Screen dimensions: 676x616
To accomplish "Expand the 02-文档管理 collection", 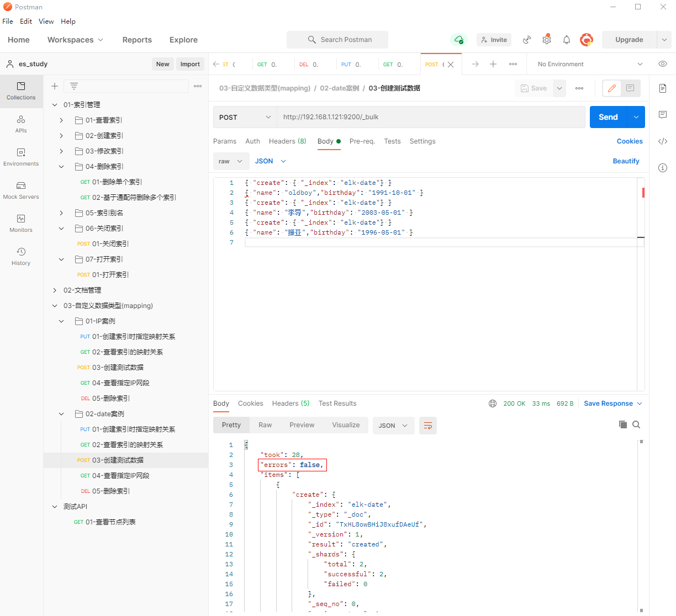I will click(x=55, y=290).
